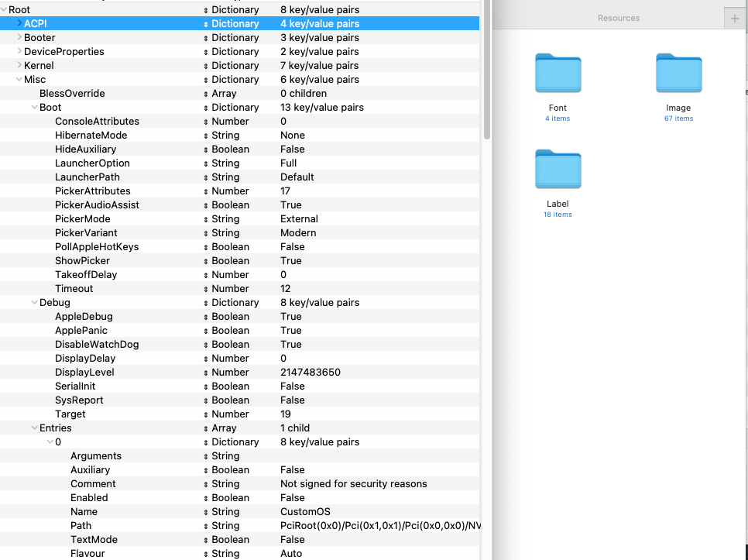Select the Auxiliary key

click(90, 469)
